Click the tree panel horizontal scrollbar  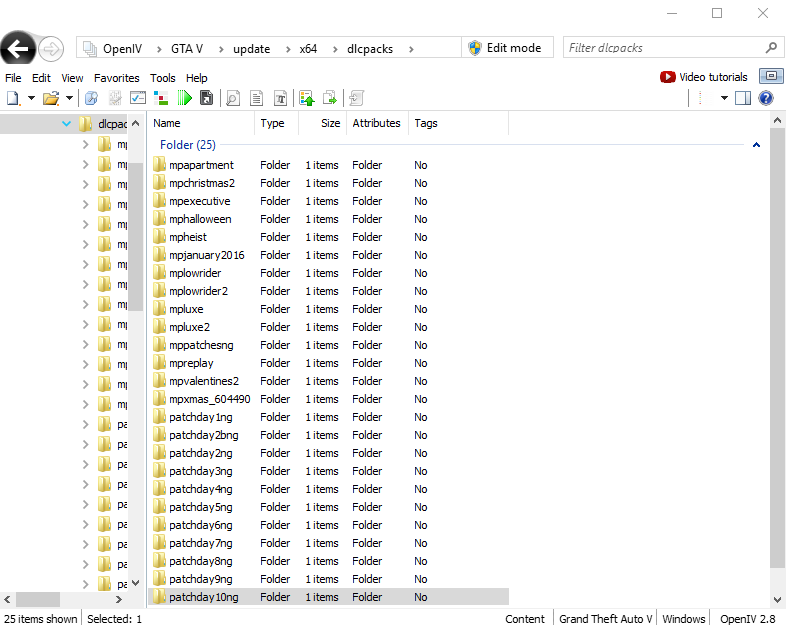pos(38,599)
